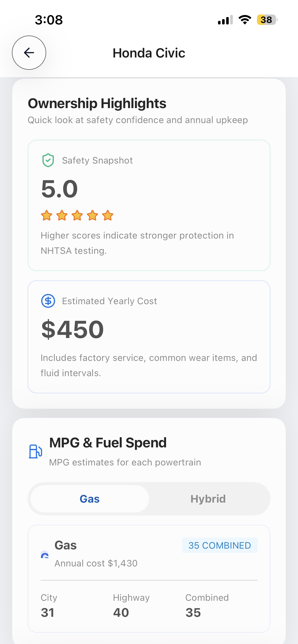Tap the fuel pump icon
The height and width of the screenshot is (644, 298).
point(35,451)
